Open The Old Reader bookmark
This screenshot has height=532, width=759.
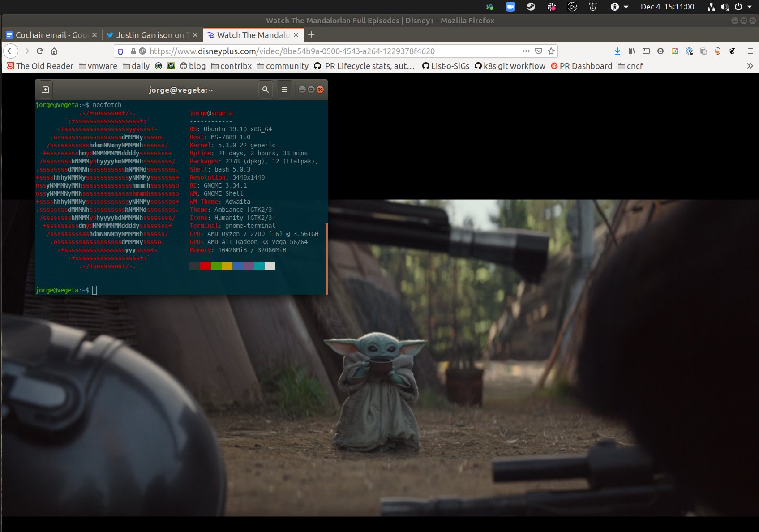(x=40, y=66)
